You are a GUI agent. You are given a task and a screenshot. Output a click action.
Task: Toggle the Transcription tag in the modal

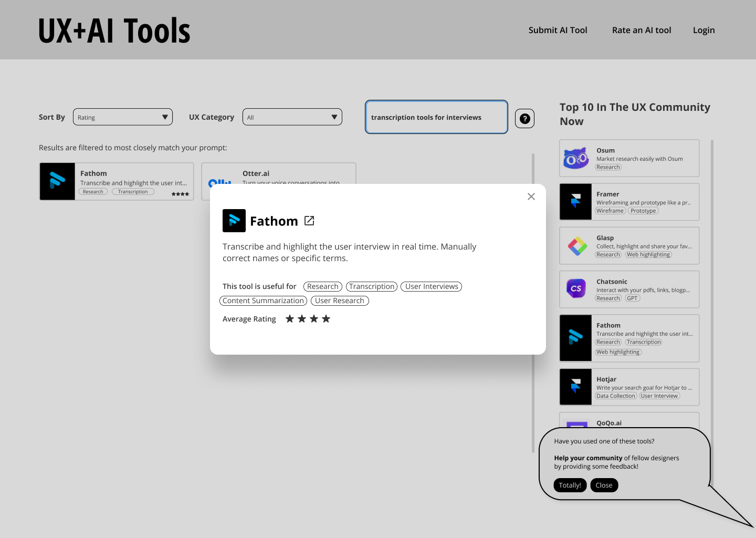coord(371,286)
